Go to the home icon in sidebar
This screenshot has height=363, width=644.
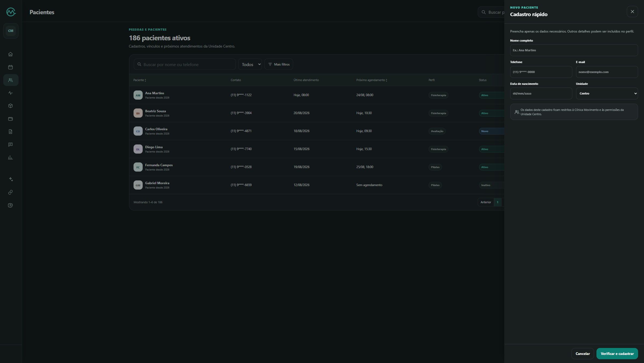pos(10,54)
